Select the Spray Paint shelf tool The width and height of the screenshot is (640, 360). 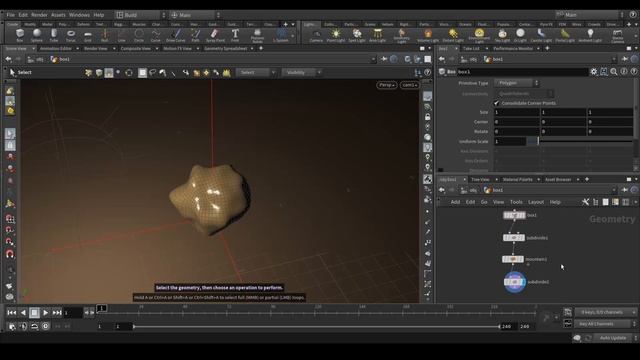coord(215,36)
